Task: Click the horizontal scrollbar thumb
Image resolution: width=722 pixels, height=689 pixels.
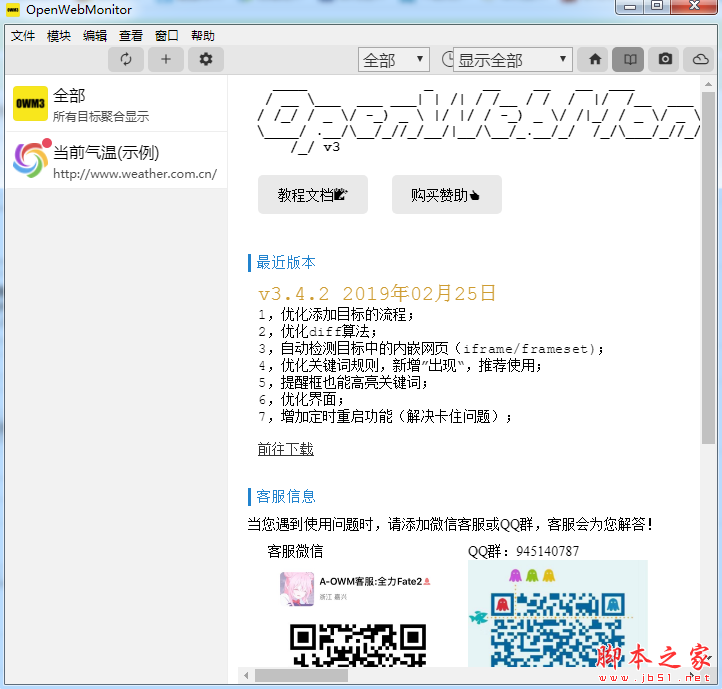Action: (301, 676)
